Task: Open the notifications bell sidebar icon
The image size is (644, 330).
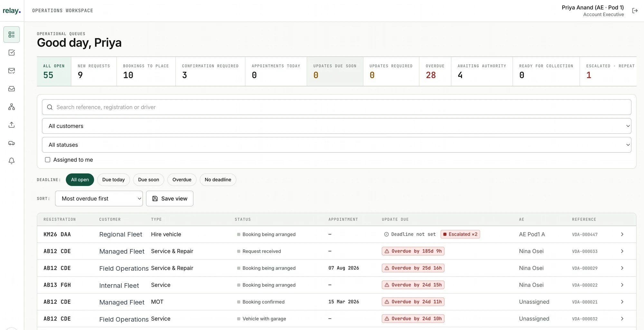Action: (12, 161)
